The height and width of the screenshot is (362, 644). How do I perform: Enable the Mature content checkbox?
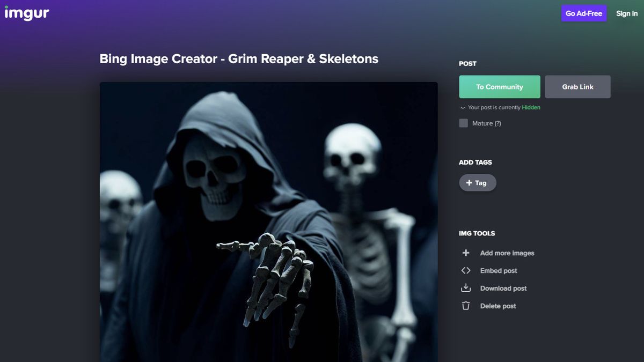pyautogui.click(x=463, y=123)
